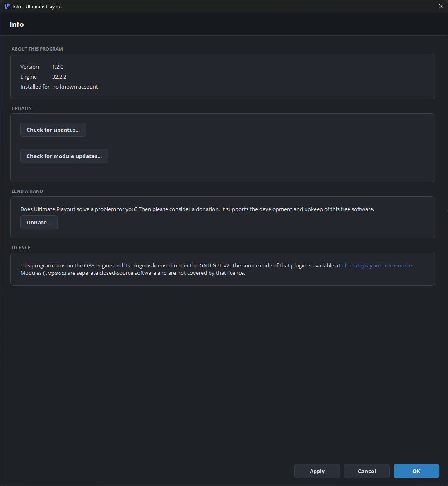Click the 'Engine' label
The width and height of the screenshot is (448, 486).
click(x=29, y=77)
